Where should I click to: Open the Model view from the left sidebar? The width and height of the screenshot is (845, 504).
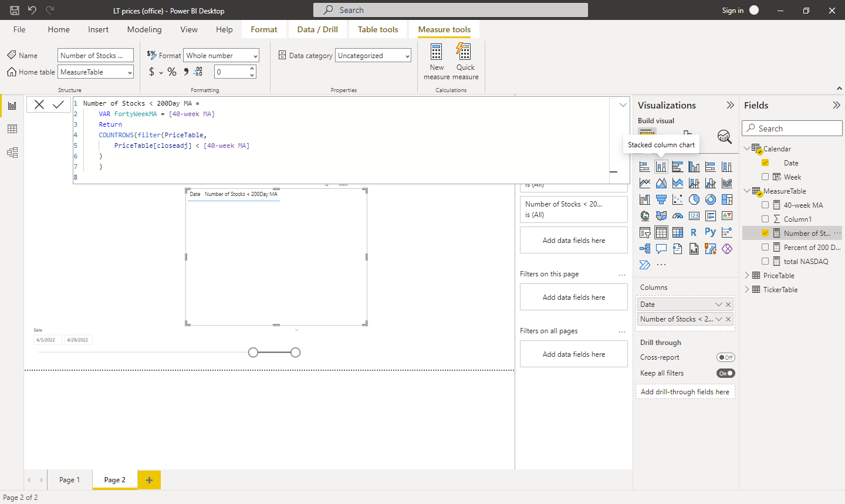[x=12, y=153]
